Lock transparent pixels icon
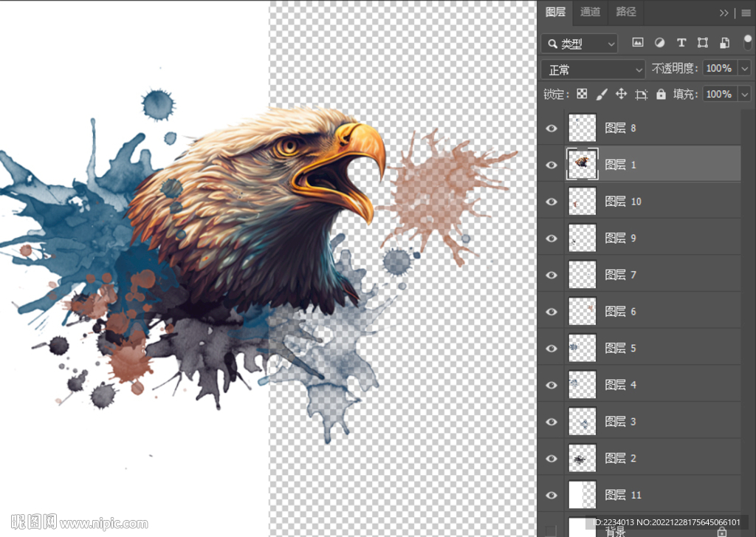This screenshot has height=537, width=756. pos(582,95)
